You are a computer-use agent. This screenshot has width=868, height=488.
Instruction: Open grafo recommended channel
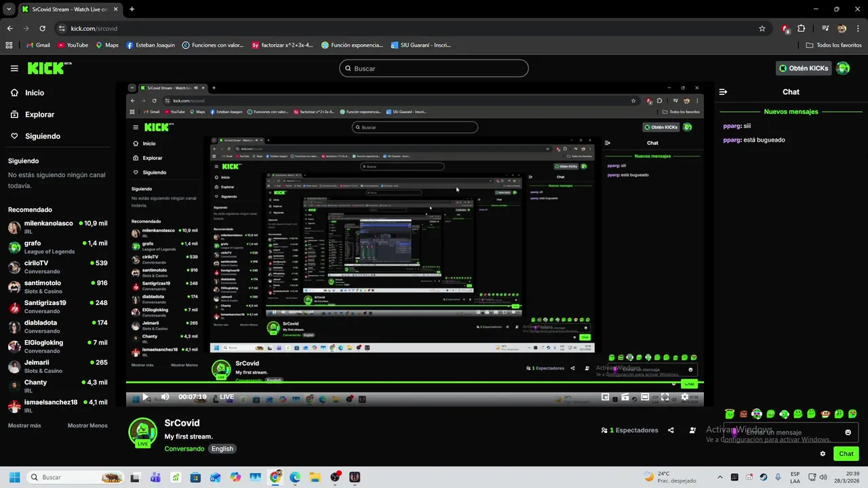pyautogui.click(x=58, y=247)
